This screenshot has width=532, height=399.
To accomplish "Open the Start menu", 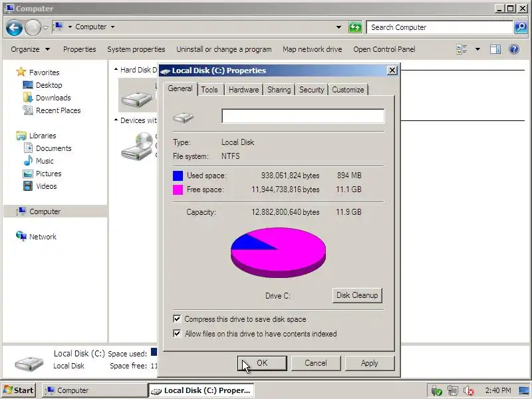I will (x=19, y=390).
